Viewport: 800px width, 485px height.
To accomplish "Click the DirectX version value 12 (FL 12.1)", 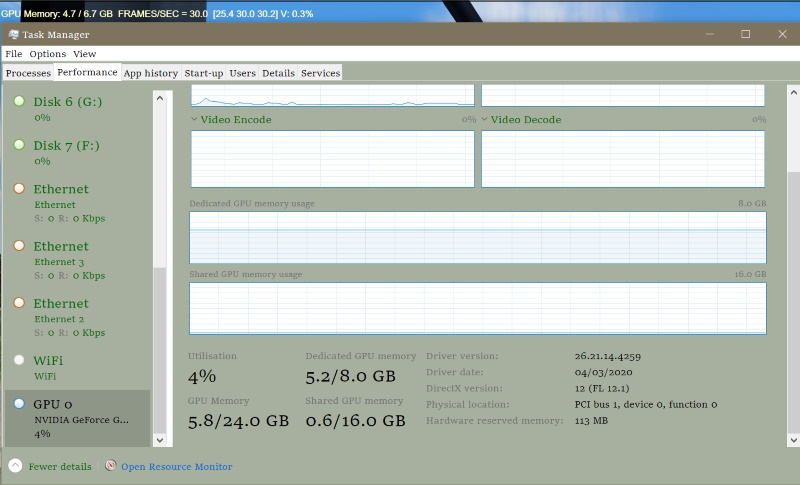I will coord(602,389).
